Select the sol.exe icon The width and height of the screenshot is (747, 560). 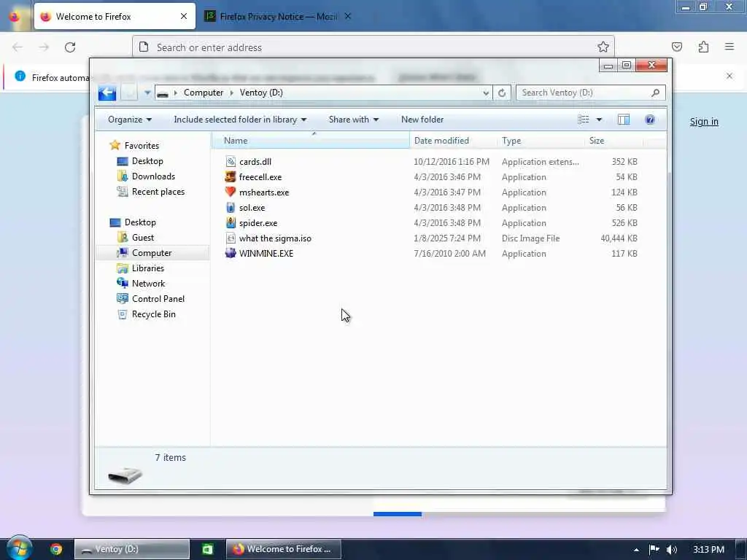[231, 207]
